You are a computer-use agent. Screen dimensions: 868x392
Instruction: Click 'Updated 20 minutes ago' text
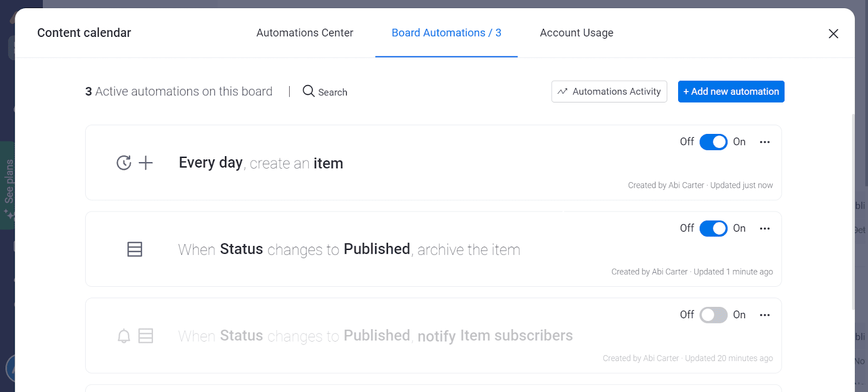(x=729, y=358)
